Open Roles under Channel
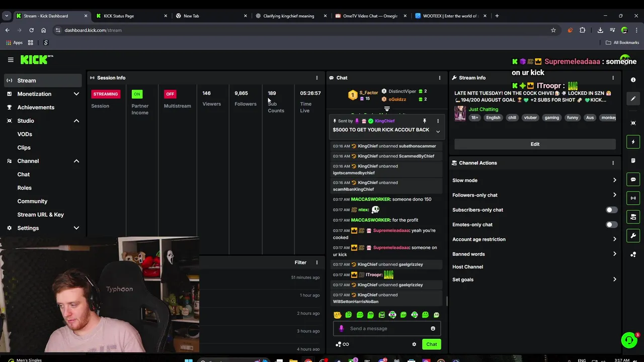Viewport: 644px width, 362px height. coord(24,188)
